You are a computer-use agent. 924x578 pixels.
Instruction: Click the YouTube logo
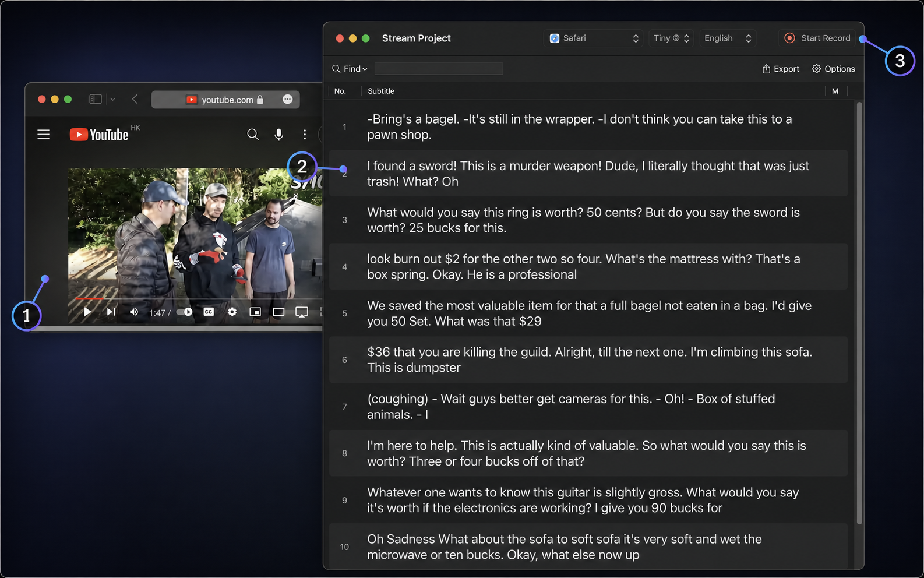(x=99, y=135)
